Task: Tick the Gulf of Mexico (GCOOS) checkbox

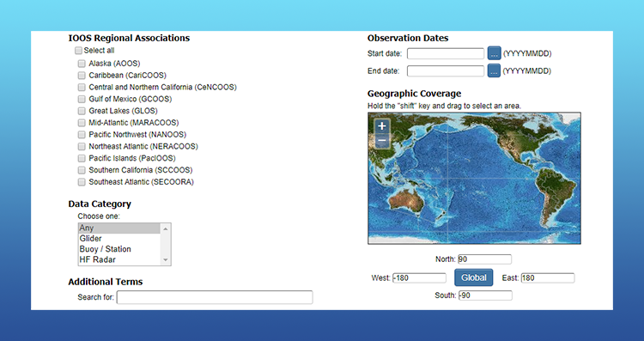Action: tap(82, 99)
